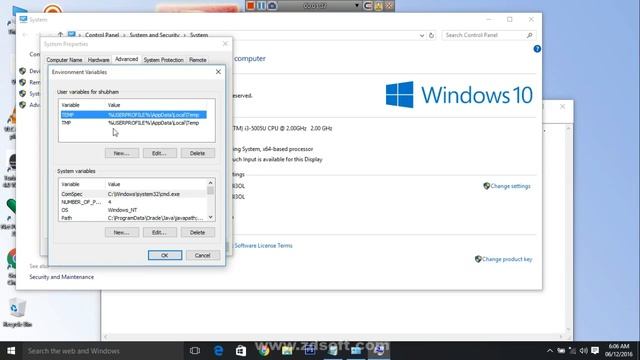The image size is (640, 360).
Task: Click the volume icon in the system tray
Action: click(584, 351)
